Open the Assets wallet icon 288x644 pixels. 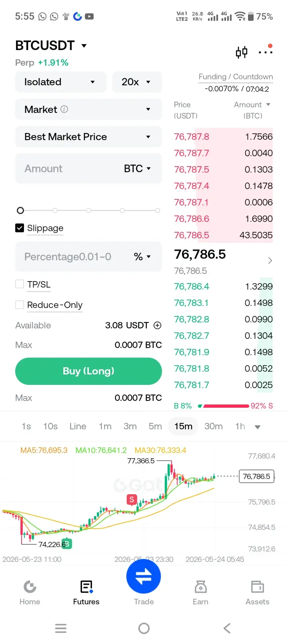(x=257, y=587)
